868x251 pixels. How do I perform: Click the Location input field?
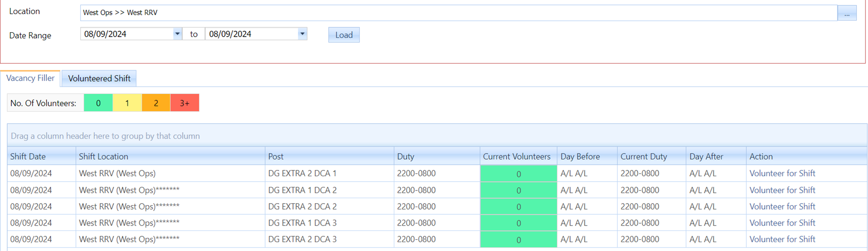[x=458, y=13]
